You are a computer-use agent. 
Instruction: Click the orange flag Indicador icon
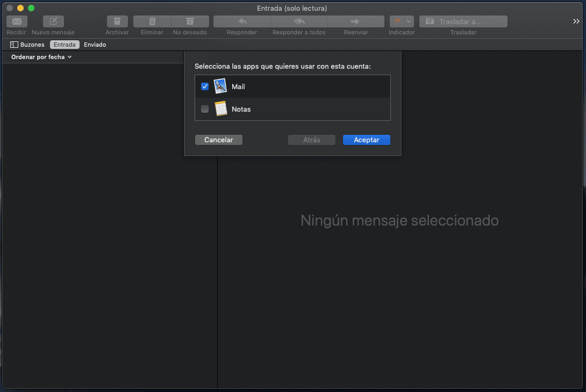click(396, 21)
